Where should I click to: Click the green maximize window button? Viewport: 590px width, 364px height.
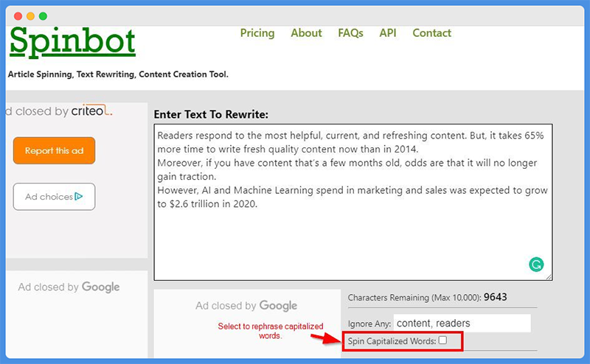pos(43,16)
